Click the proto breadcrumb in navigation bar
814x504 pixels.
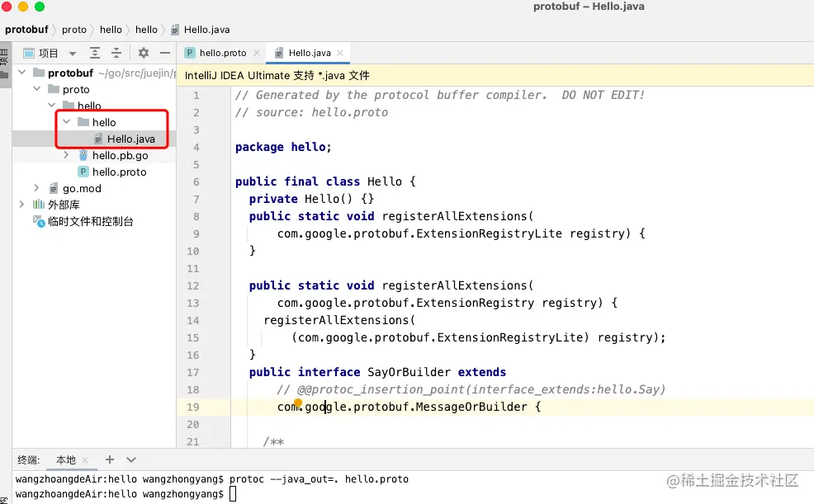[x=74, y=30]
